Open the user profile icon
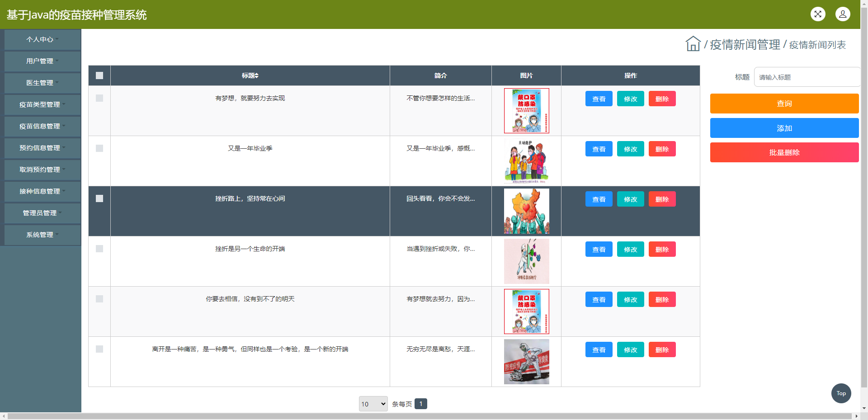Image resolution: width=868 pixels, height=420 pixels. [843, 14]
